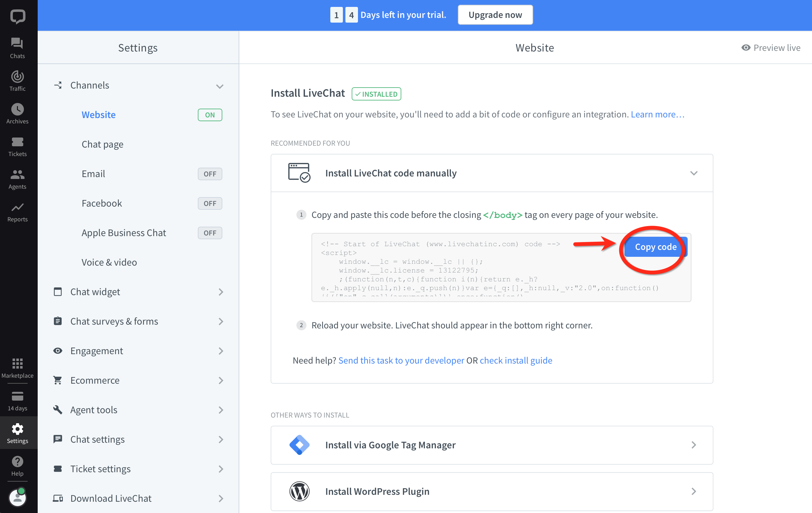
Task: Select Chat page in settings menu
Action: 102,144
